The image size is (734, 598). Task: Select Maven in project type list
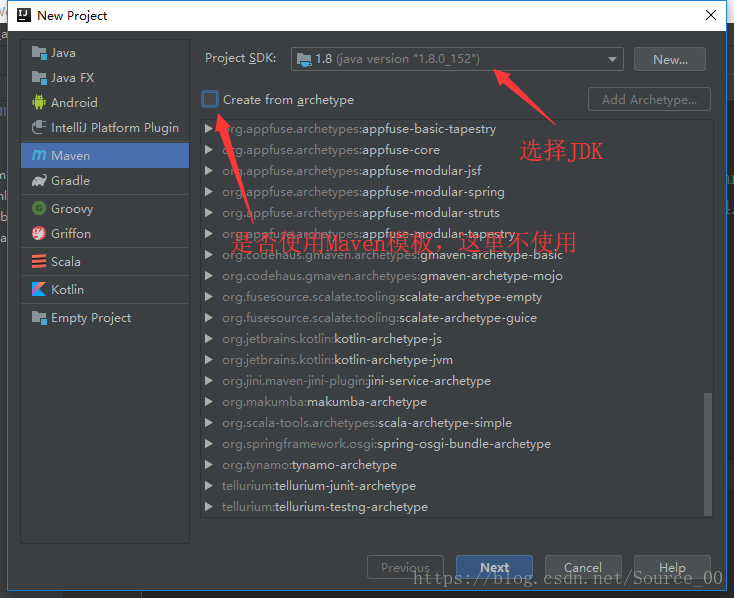pos(105,155)
